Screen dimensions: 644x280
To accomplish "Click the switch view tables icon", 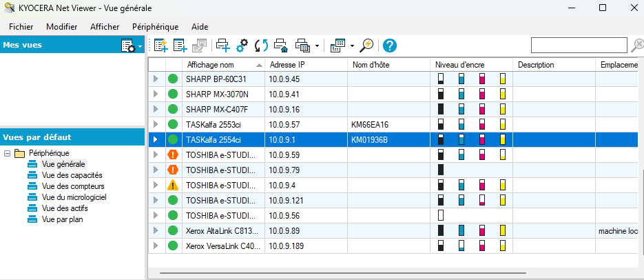I will coord(338,46).
